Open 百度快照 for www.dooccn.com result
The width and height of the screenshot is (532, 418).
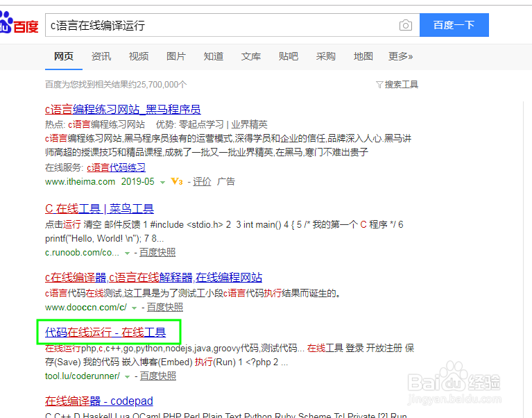click(165, 308)
